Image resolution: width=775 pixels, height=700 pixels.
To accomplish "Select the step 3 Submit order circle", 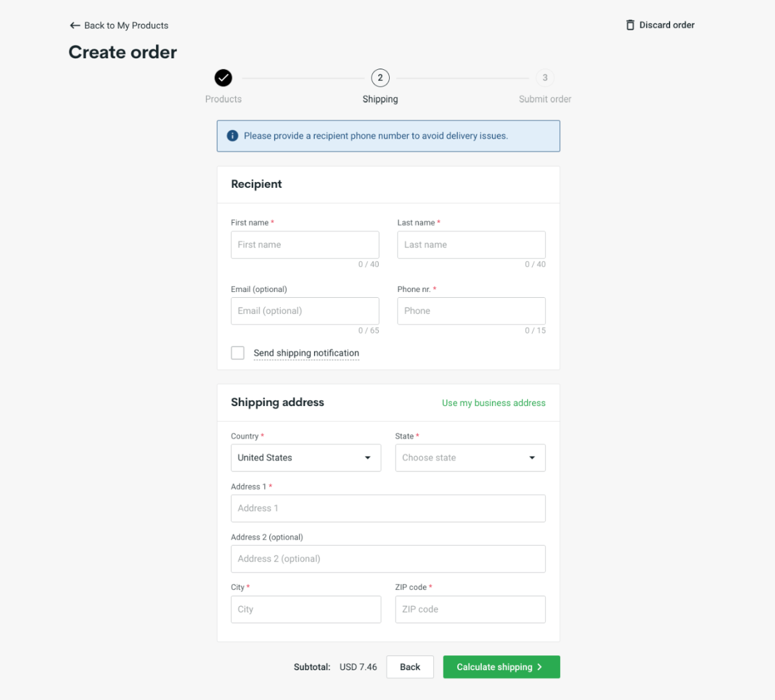I will click(x=545, y=78).
